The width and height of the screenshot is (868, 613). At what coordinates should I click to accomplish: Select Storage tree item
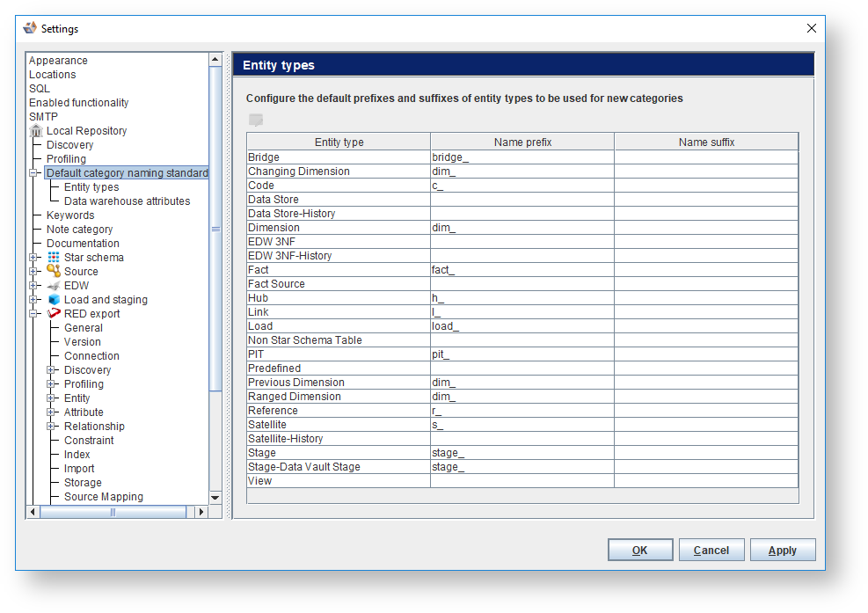(x=83, y=482)
